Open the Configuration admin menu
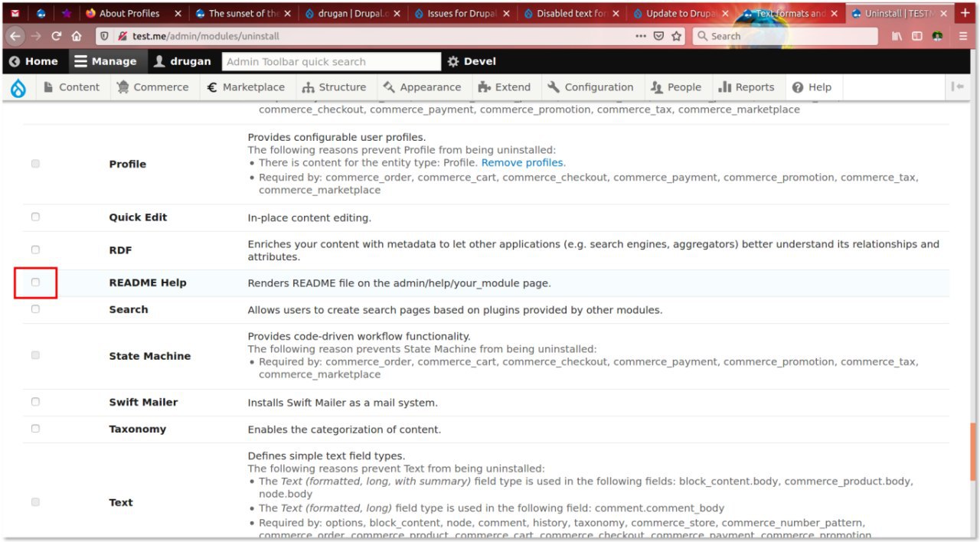This screenshot has height=542, width=980. click(591, 87)
